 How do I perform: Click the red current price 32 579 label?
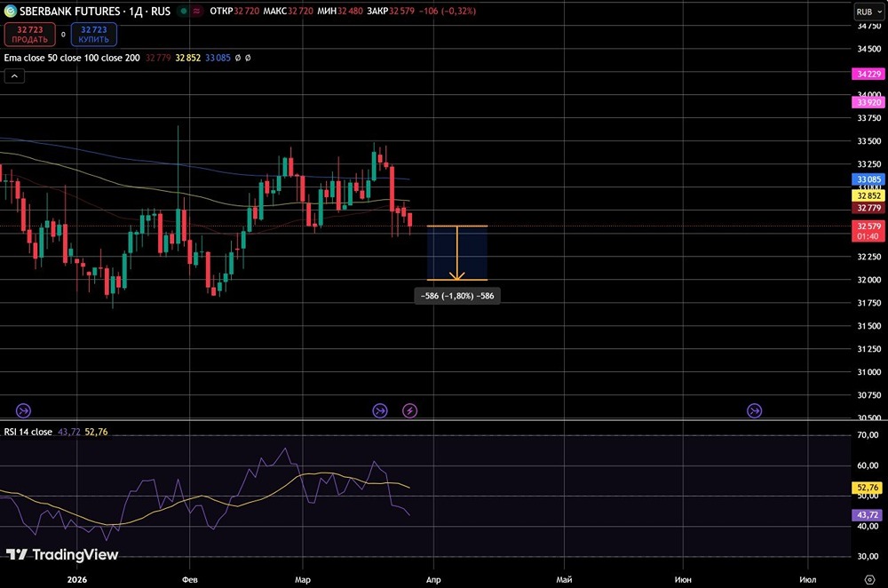867,226
